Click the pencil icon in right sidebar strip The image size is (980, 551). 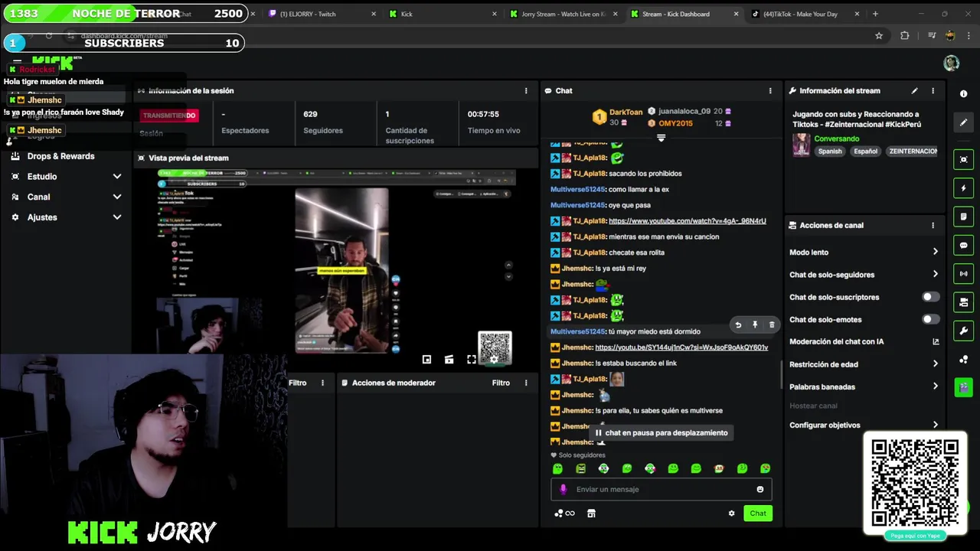pos(963,122)
